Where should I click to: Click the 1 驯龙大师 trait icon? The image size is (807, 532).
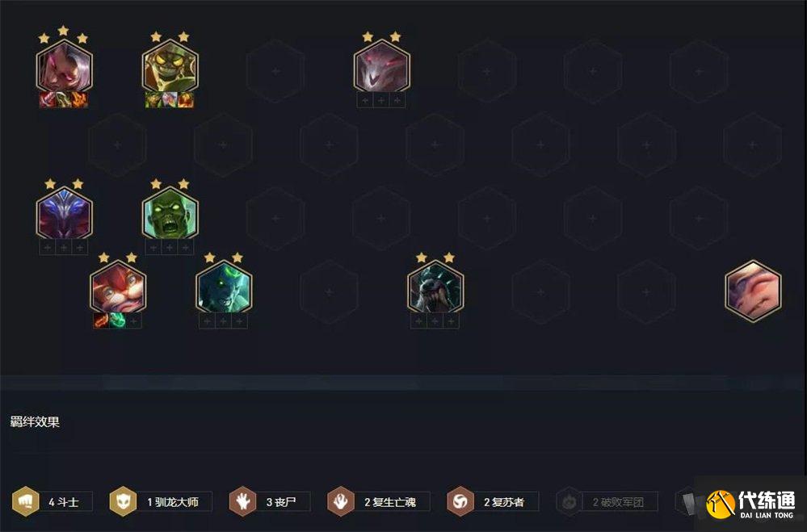point(123,501)
